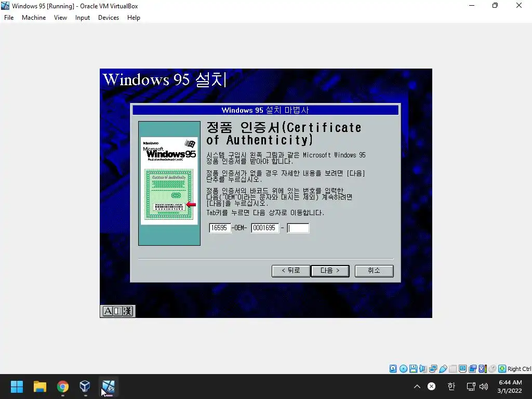The image size is (532, 399).
Task: Click the '다음 >' next button
Action: [x=330, y=271]
